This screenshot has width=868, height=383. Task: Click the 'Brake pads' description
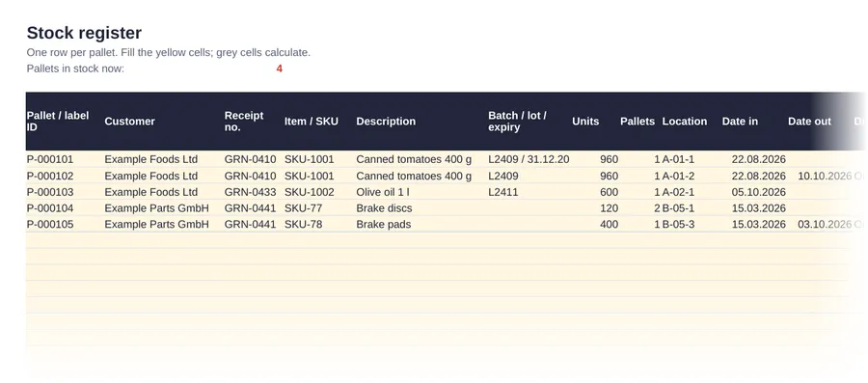tap(384, 224)
